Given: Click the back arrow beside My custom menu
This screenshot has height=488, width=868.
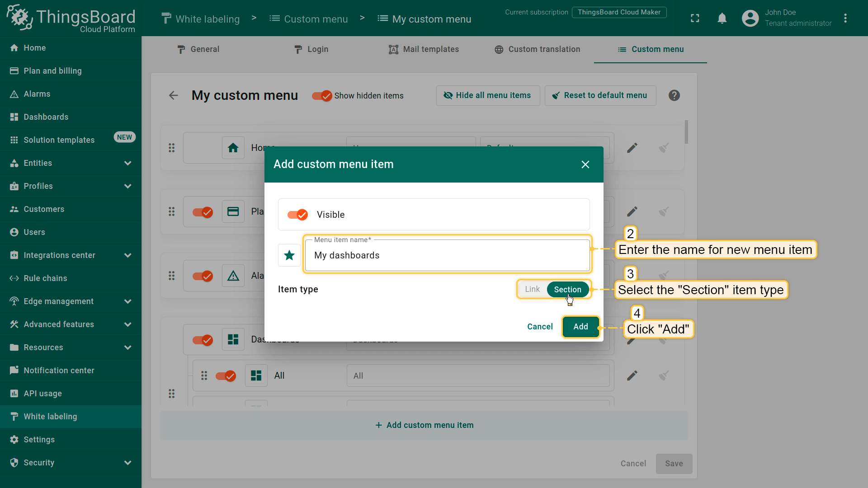Looking at the screenshot, I should (x=174, y=96).
